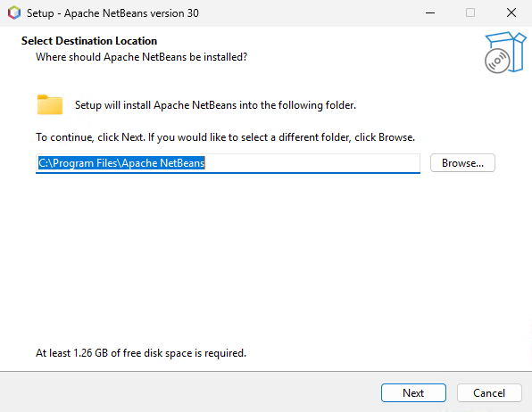Image resolution: width=532 pixels, height=412 pixels.
Task: Open the Browse... folder picker
Action: click(462, 163)
